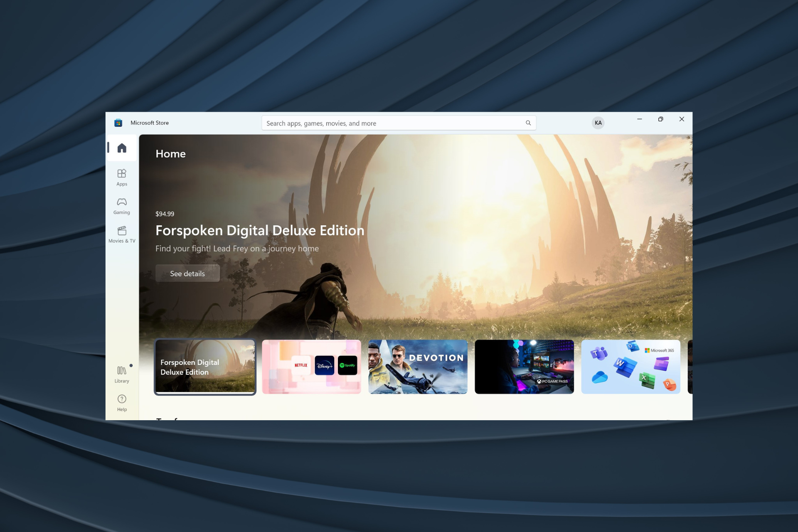Viewport: 798px width, 532px height.
Task: Open the Help page
Action: tap(122, 403)
